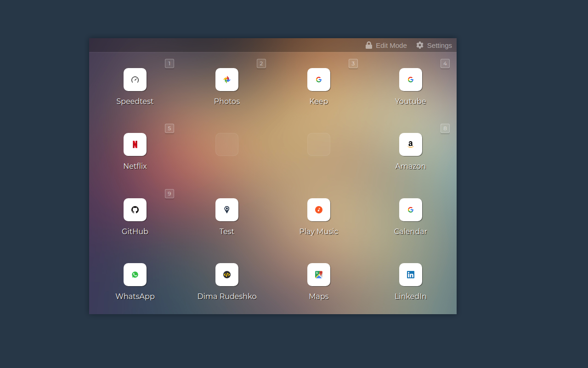
Task: Click the "GitHub" label text
Action: coord(135,232)
